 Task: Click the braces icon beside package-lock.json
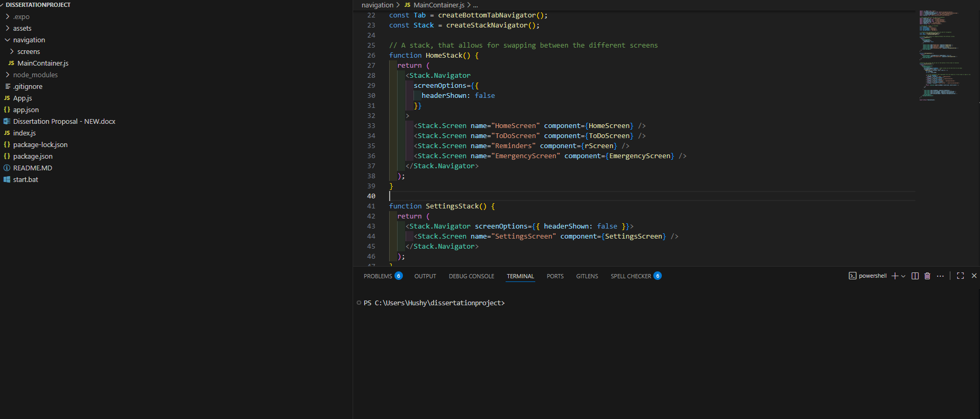[7, 144]
